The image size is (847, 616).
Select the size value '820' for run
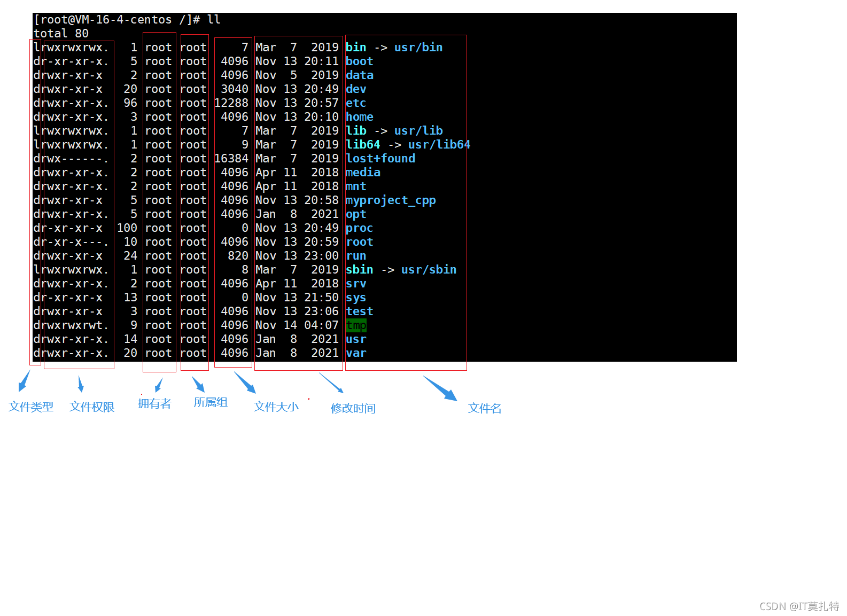coord(238,256)
